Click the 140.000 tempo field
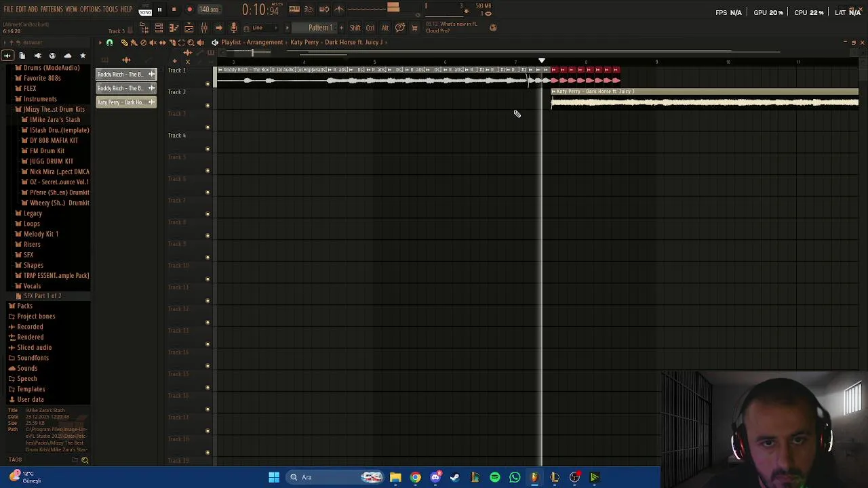This screenshot has width=868, height=488. pyautogui.click(x=209, y=9)
